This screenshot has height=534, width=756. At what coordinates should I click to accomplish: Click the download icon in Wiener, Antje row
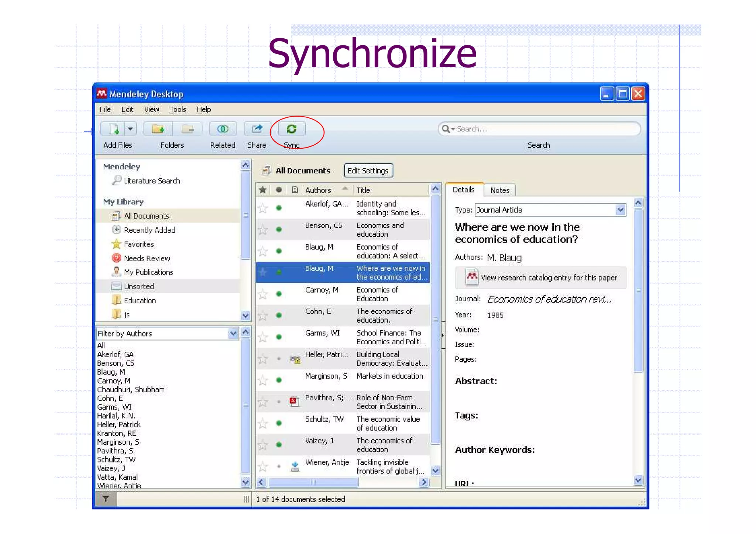point(295,466)
